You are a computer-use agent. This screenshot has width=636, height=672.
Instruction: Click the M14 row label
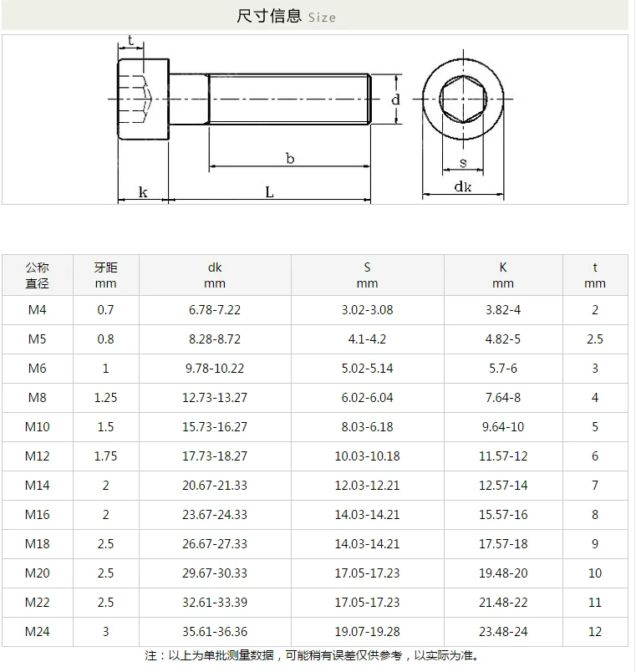(x=38, y=485)
